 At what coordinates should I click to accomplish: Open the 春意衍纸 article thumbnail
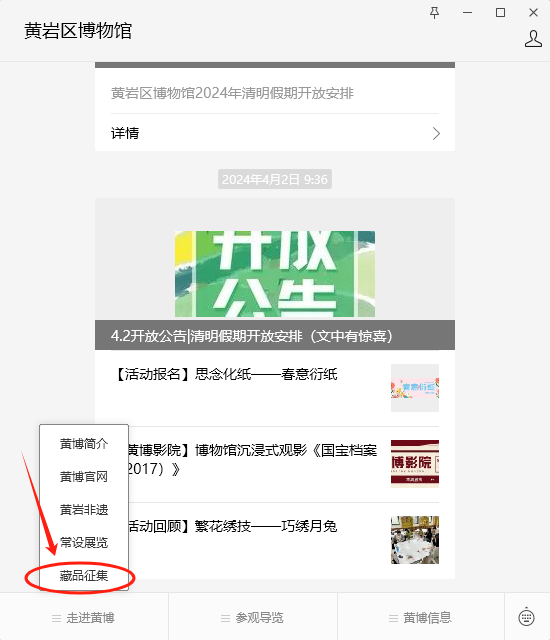click(415, 388)
